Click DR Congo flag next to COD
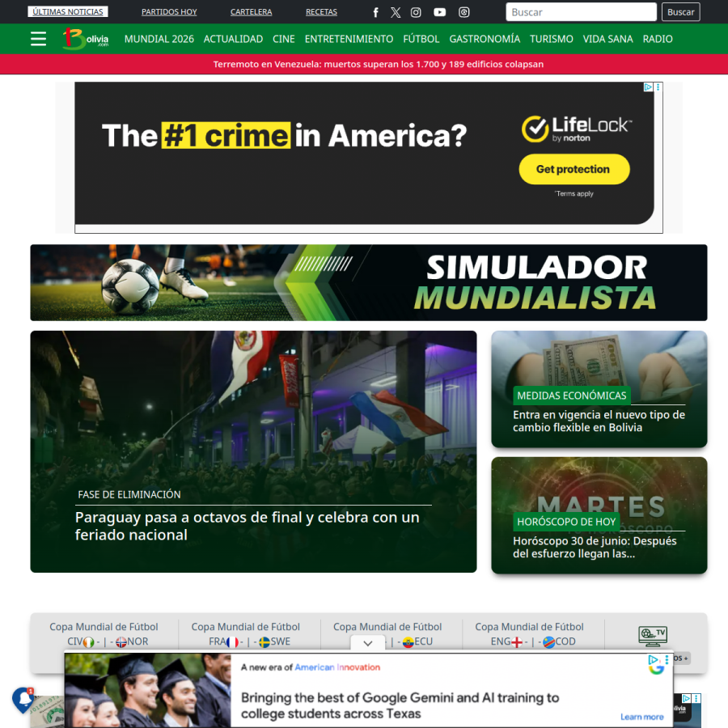Image resolution: width=728 pixels, height=728 pixels. [x=548, y=642]
